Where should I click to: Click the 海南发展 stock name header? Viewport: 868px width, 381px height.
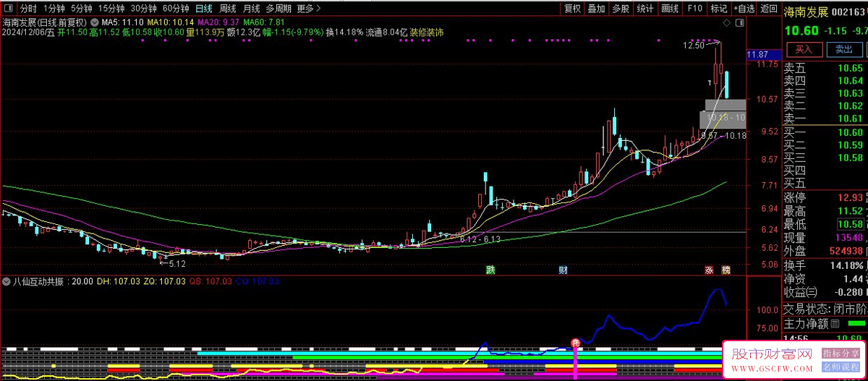[x=806, y=12]
